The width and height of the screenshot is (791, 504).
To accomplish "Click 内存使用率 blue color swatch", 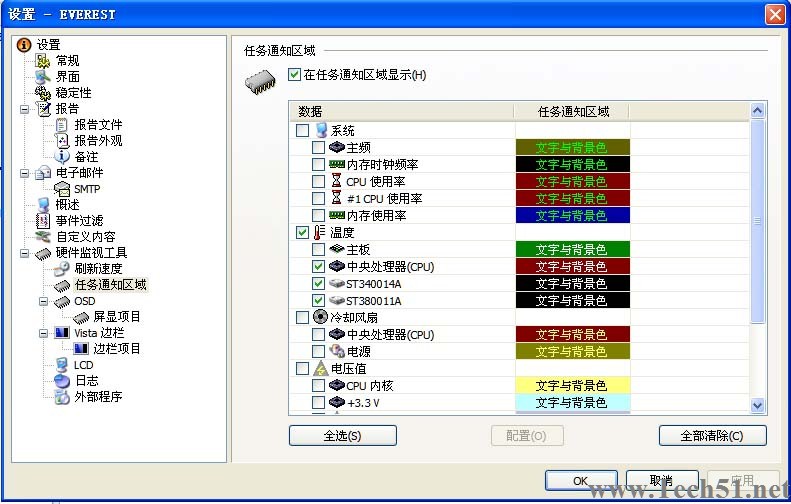I will 573,215.
